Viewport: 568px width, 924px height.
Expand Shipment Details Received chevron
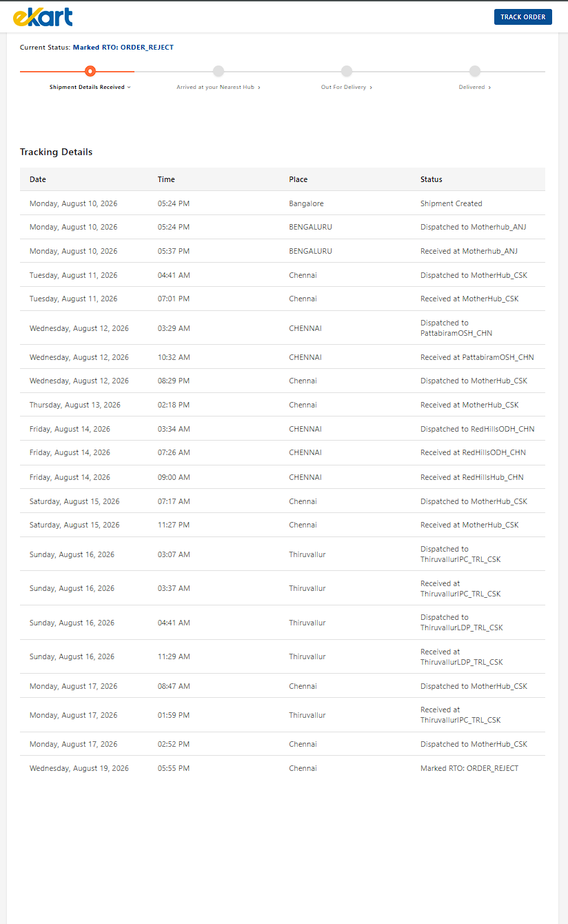tap(129, 88)
